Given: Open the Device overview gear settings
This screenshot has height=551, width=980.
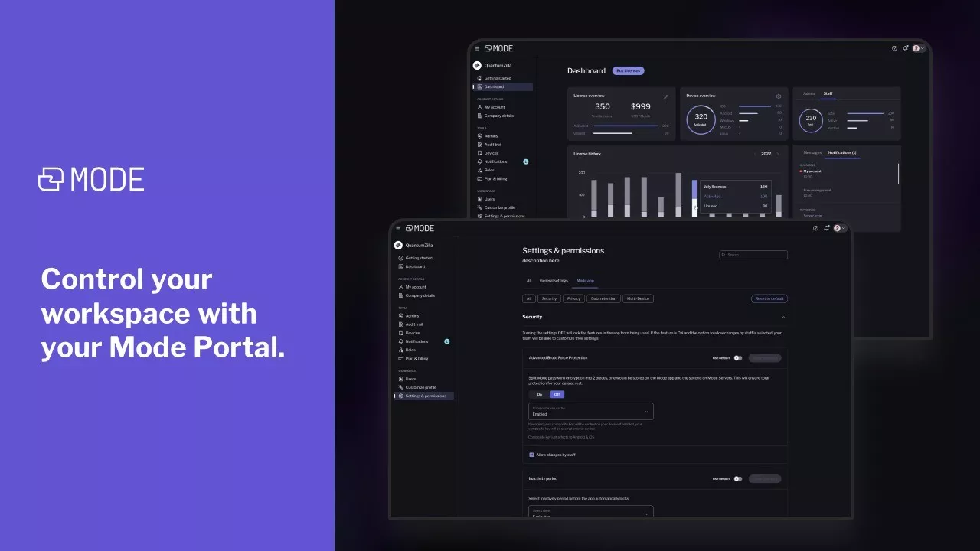Looking at the screenshot, I should point(779,96).
